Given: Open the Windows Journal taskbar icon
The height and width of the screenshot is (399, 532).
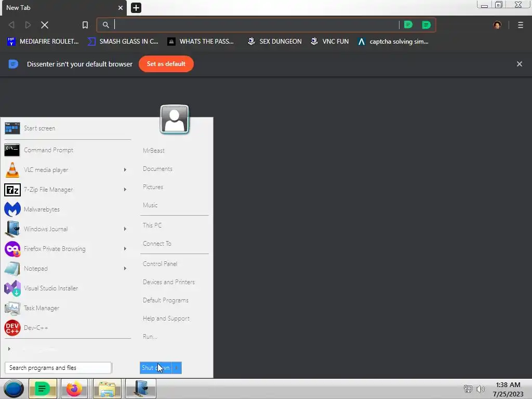Looking at the screenshot, I should tap(141, 389).
